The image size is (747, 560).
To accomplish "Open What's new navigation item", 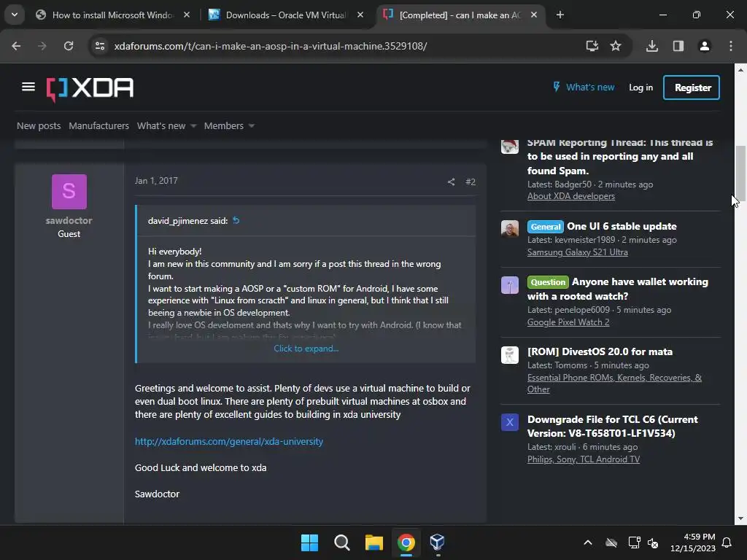I will click(161, 125).
